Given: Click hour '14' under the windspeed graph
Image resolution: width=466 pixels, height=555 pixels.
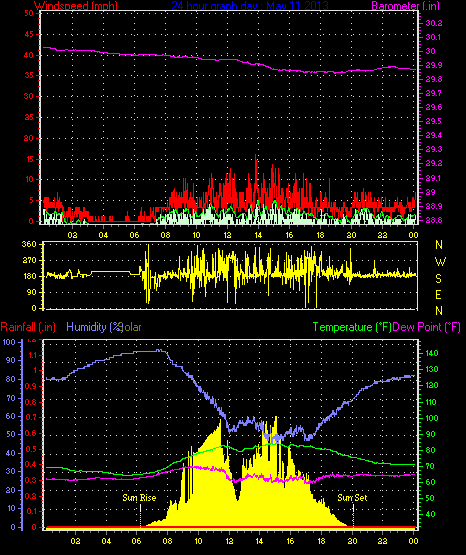Looking at the screenshot, I should [258, 235].
